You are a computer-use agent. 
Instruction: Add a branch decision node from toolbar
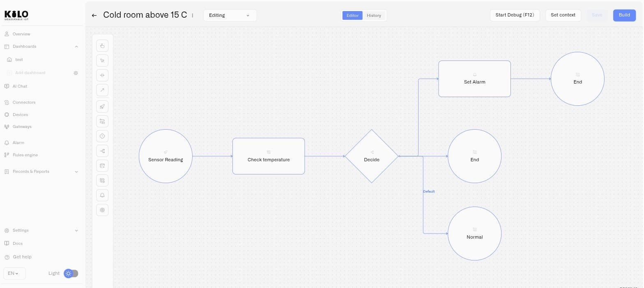click(102, 151)
